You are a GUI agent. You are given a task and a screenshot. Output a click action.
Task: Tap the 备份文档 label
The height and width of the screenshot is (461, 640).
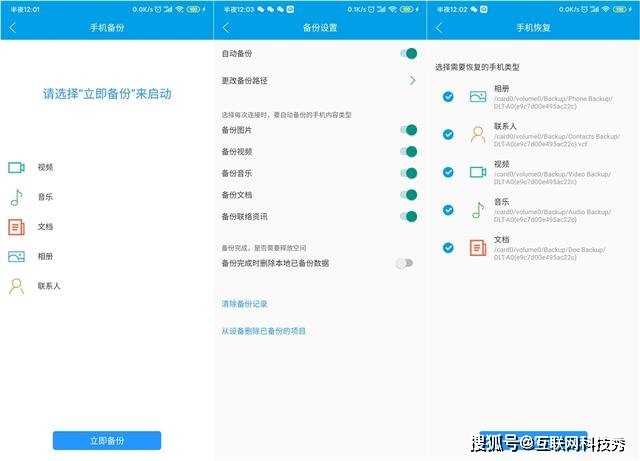236,195
